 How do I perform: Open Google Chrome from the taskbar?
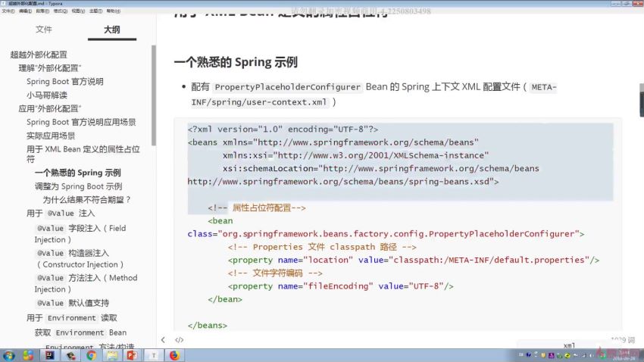point(91,354)
